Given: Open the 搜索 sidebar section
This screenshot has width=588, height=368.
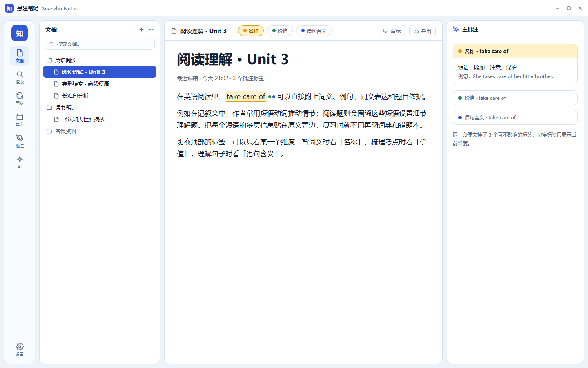Looking at the screenshot, I should [20, 77].
